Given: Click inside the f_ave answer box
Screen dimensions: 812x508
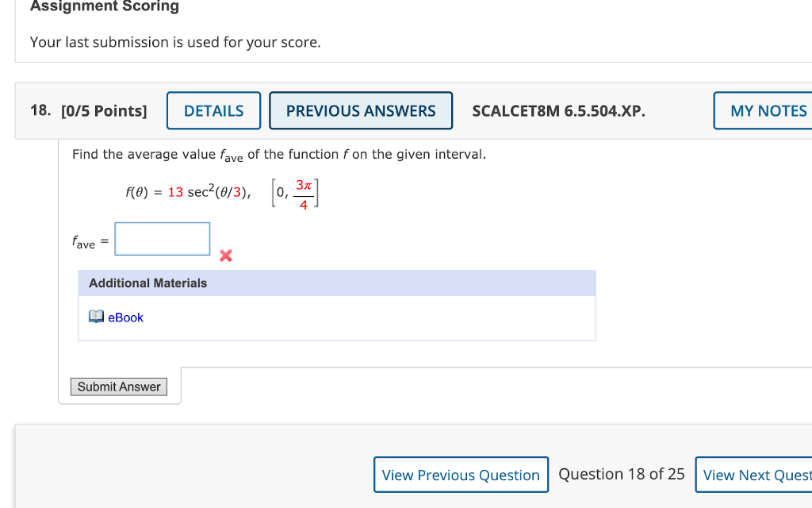Looking at the screenshot, I should (x=162, y=238).
